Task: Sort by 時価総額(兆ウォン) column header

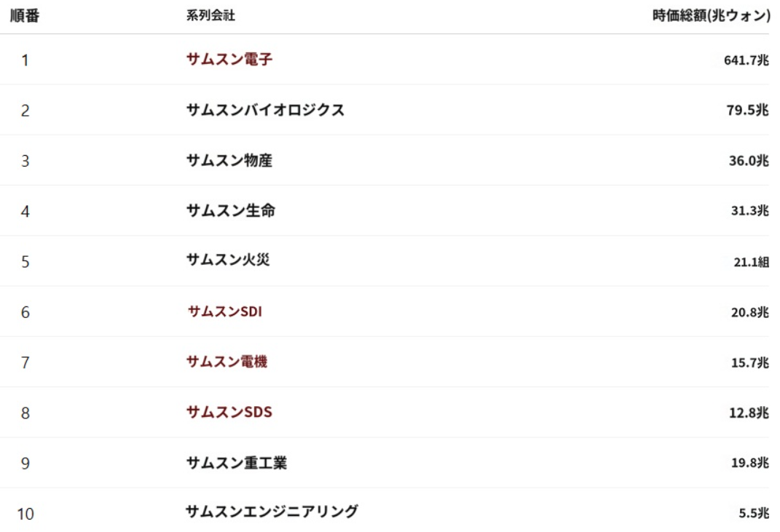Action: coord(711,16)
